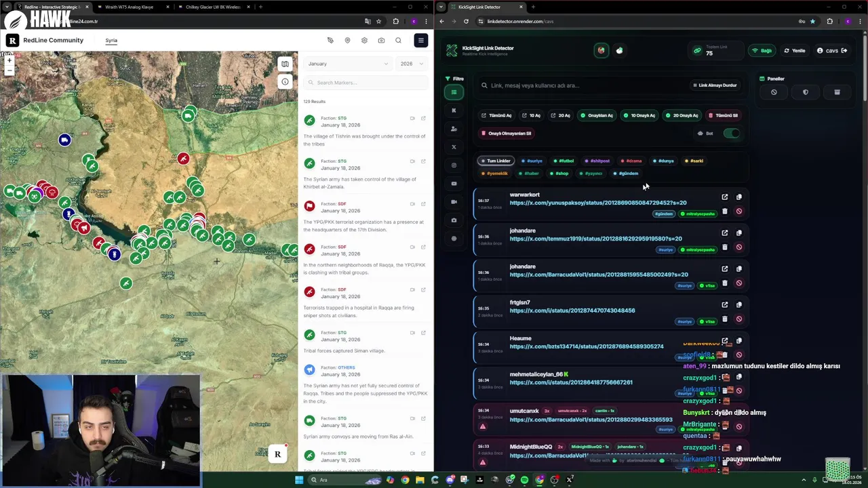Filter links by #suriye tag

(x=532, y=161)
